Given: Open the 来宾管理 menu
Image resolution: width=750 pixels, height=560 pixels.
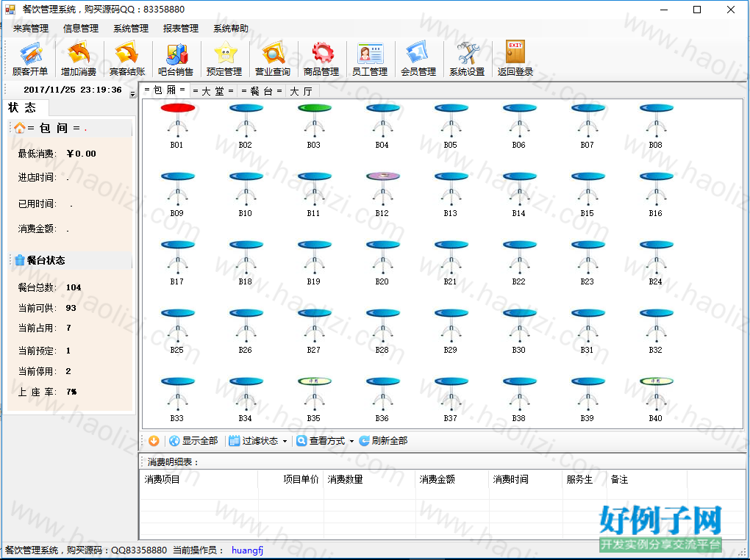Looking at the screenshot, I should point(31,28).
